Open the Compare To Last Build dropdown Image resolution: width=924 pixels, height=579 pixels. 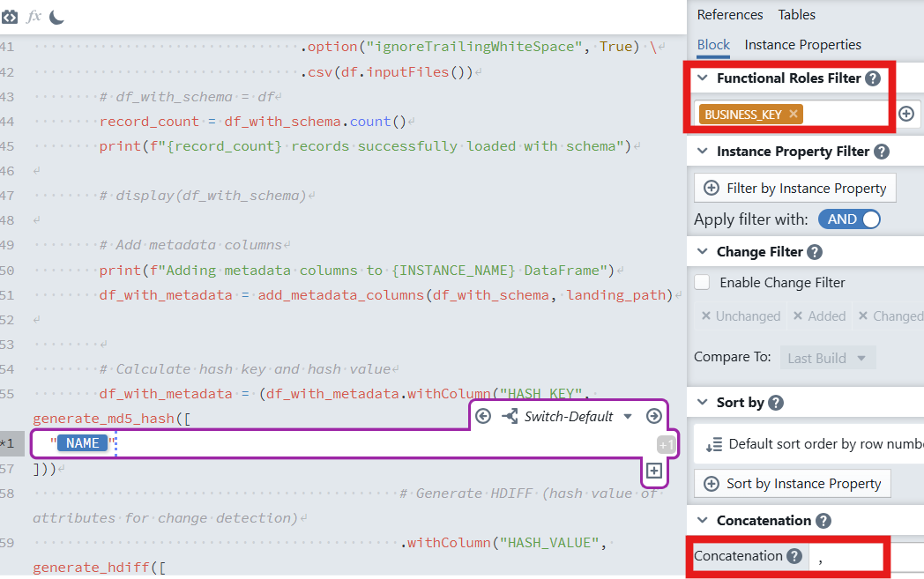pos(828,359)
